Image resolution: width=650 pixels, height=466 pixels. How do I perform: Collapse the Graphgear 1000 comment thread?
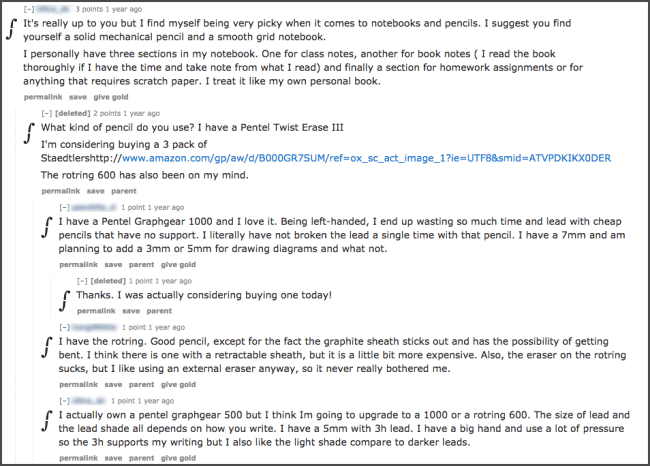click(64, 207)
